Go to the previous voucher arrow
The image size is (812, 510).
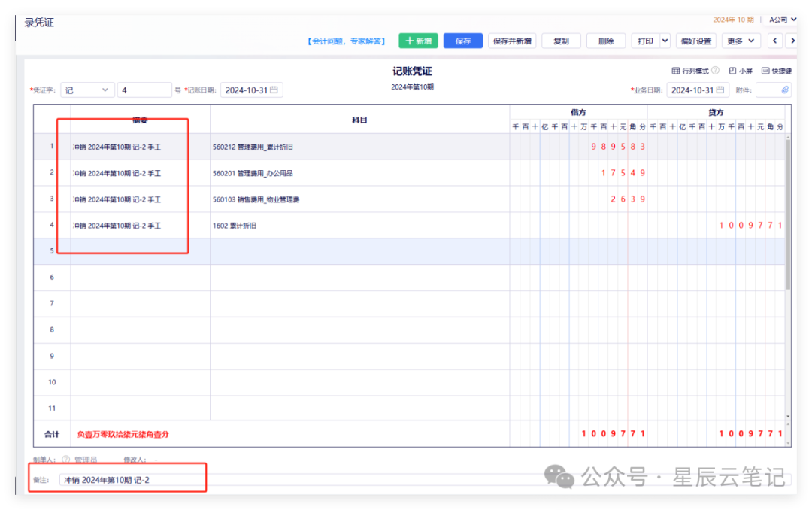[774, 41]
